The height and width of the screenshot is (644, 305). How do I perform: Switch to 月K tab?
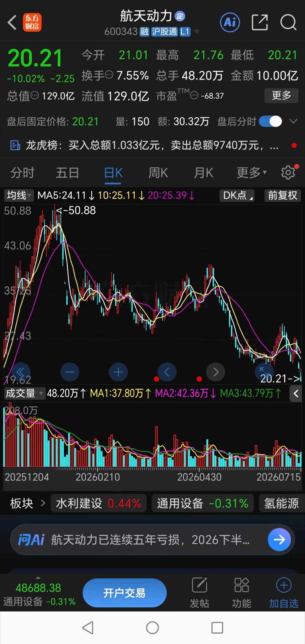[x=204, y=172]
